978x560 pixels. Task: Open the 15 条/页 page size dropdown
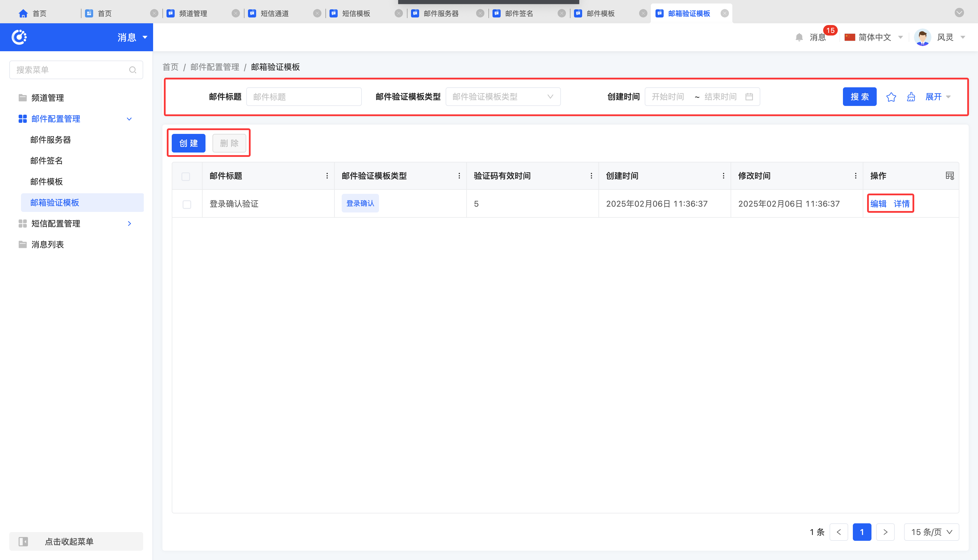point(931,532)
